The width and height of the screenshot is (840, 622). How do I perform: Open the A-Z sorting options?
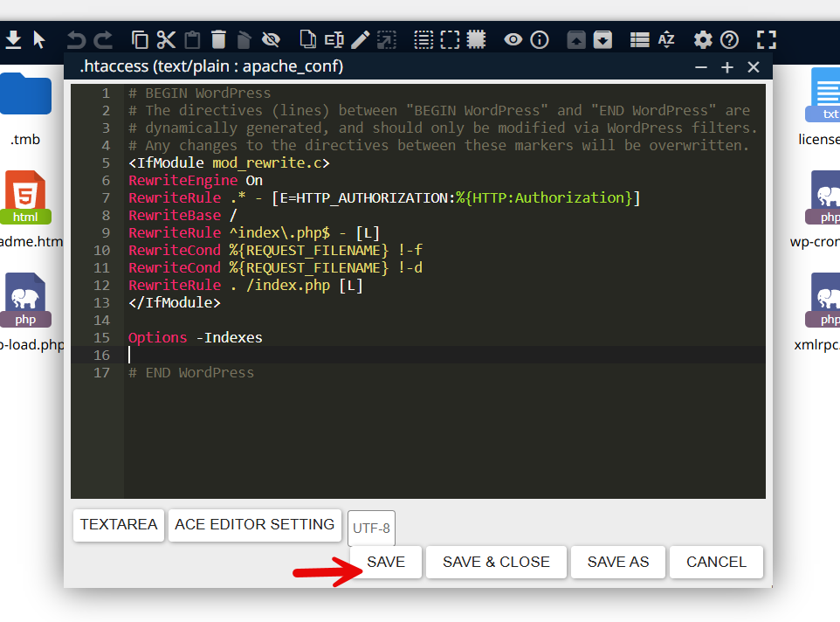pyautogui.click(x=666, y=39)
